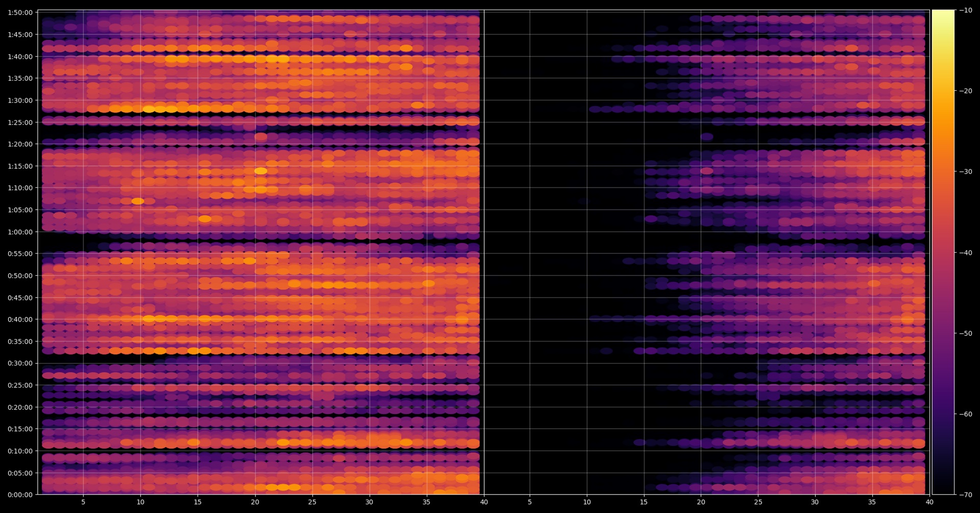Click the 1:05:00 time axis label
The image size is (980, 513).
point(20,210)
